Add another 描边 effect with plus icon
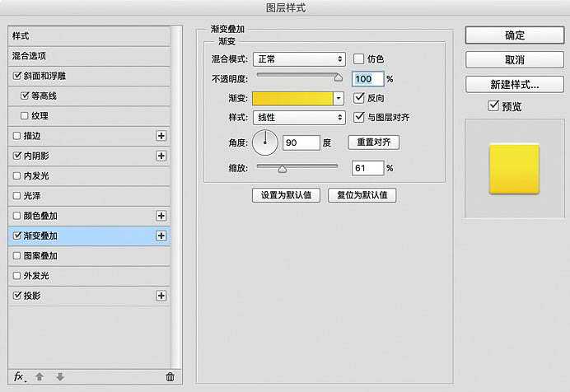This screenshot has width=570, height=392. (x=161, y=136)
